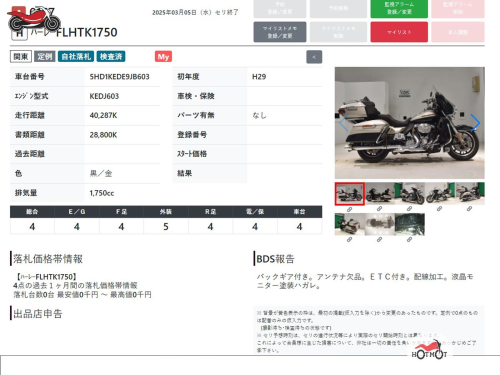Select the 検査済 tag
The width and height of the screenshot is (500, 375).
[111, 57]
